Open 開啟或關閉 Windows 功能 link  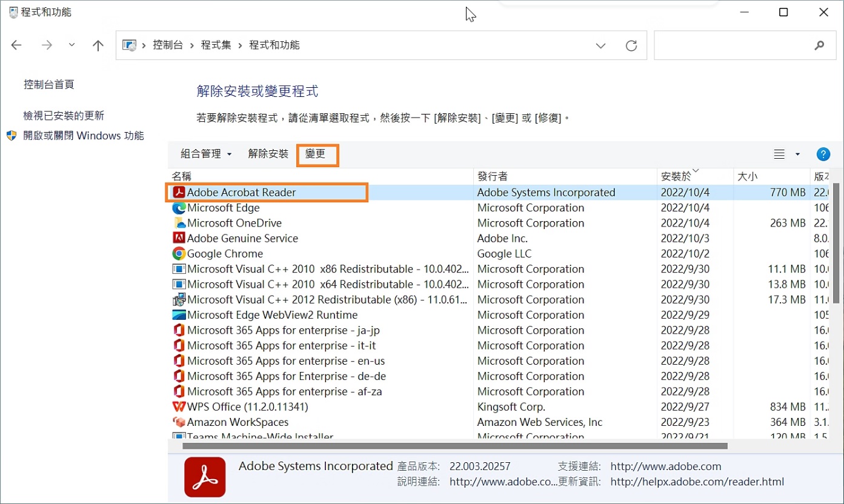click(x=84, y=136)
